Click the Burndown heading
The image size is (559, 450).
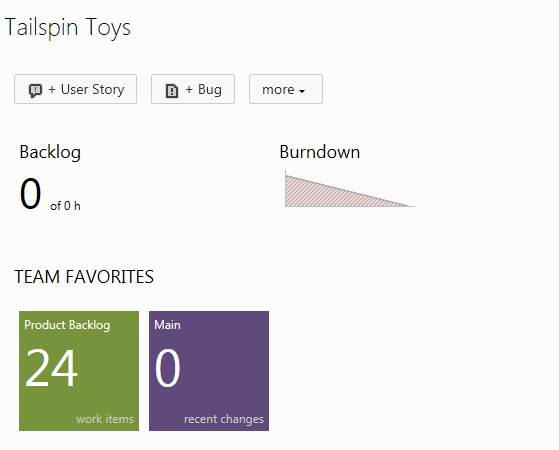tap(320, 152)
